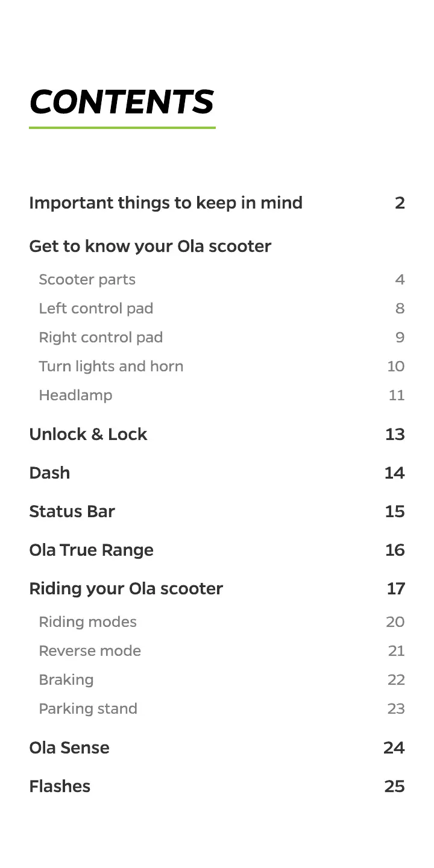The image size is (434, 868).
Task: Open the Left control pad section
Action: 96,309
